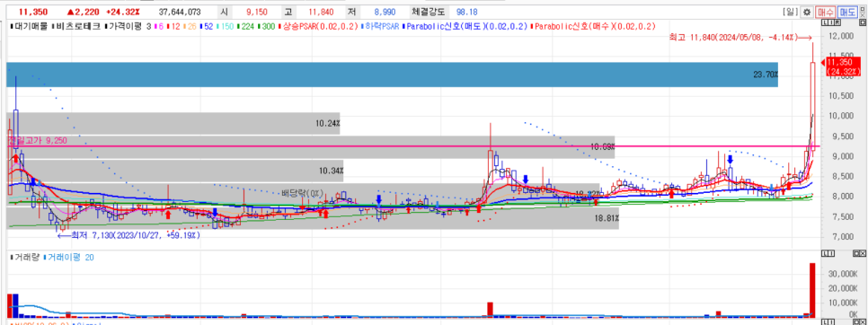Screen dimensions: 868x325
Task: Click the blue 매도 sell button
Action: (847, 13)
